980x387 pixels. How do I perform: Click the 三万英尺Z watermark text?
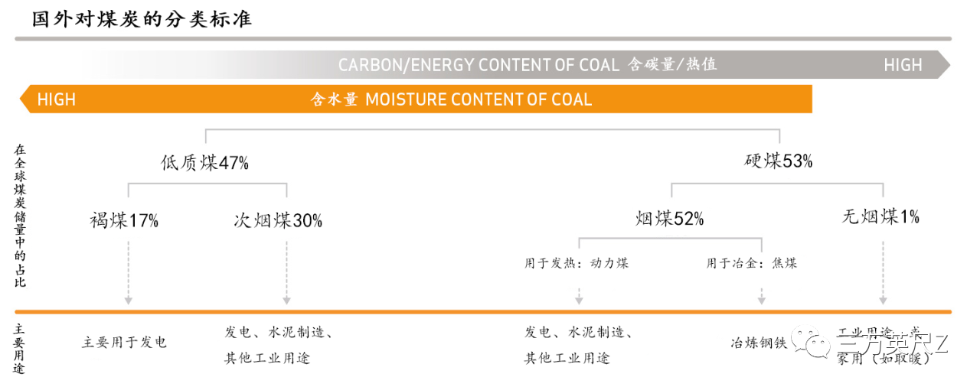tap(893, 343)
